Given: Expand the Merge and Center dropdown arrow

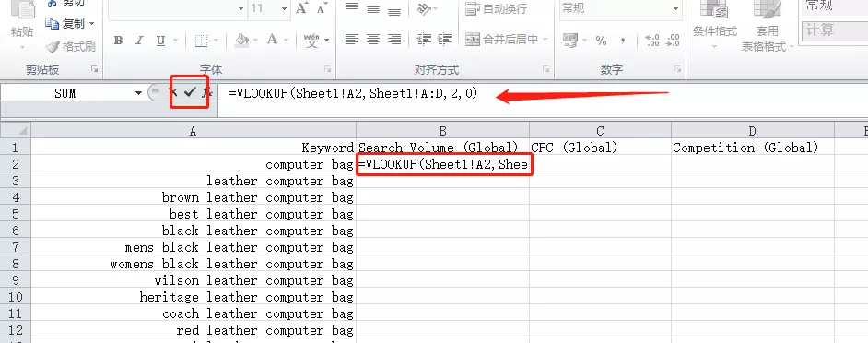Looking at the screenshot, I should pyautogui.click(x=545, y=40).
